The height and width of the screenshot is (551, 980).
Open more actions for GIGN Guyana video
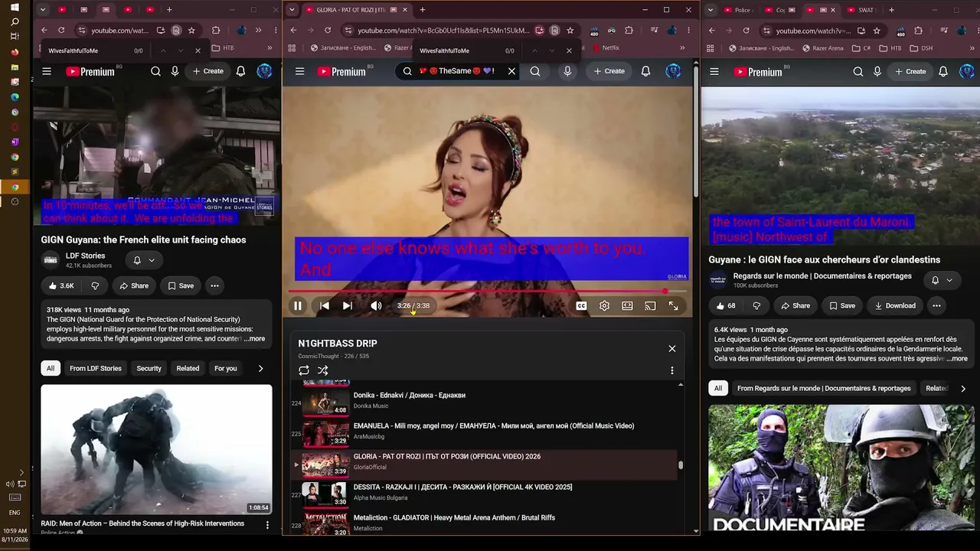214,285
